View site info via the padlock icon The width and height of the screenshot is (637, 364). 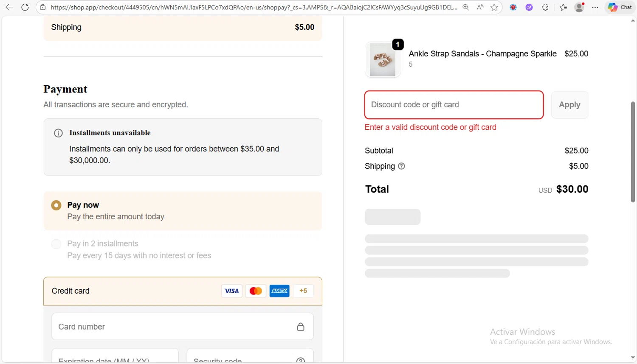click(x=42, y=7)
